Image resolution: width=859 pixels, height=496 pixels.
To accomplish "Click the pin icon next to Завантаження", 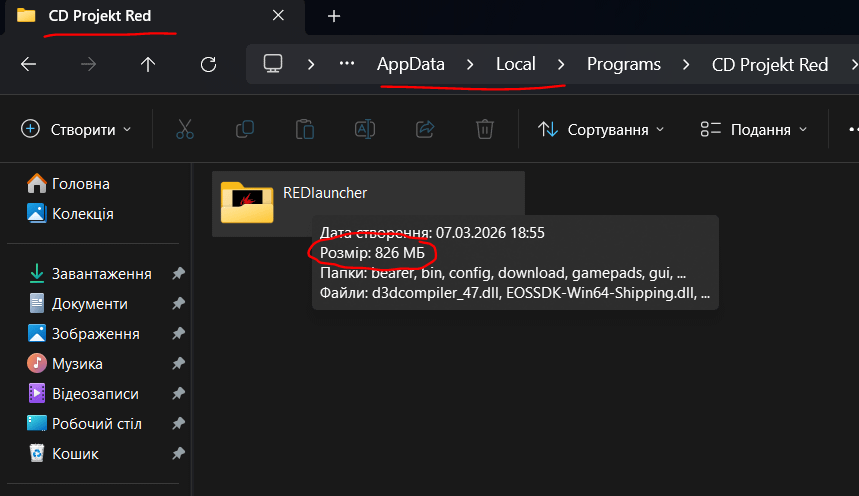I will 179,273.
